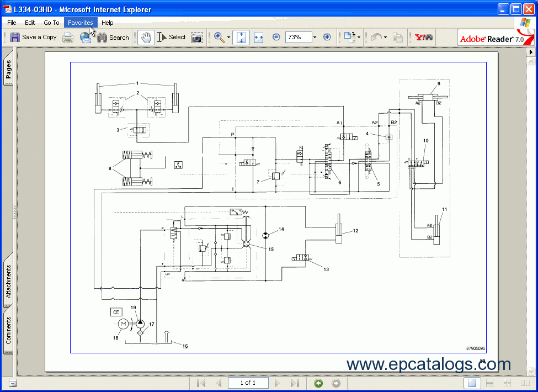Select the Zoom In magnifier tool
This screenshot has width=538, height=392.
pyautogui.click(x=219, y=37)
